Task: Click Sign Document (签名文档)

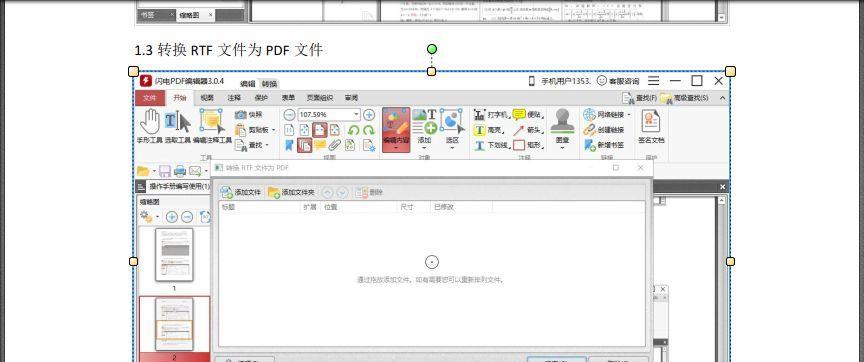Action: [x=651, y=127]
